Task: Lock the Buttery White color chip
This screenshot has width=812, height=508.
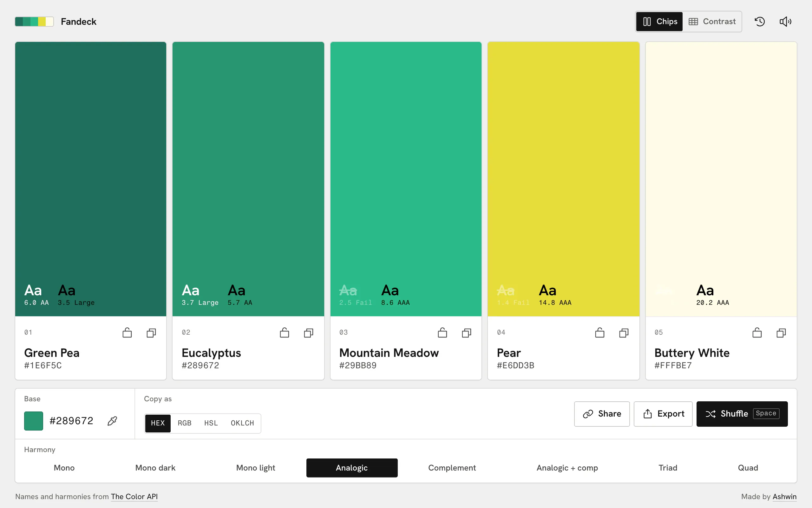Action: tap(757, 333)
